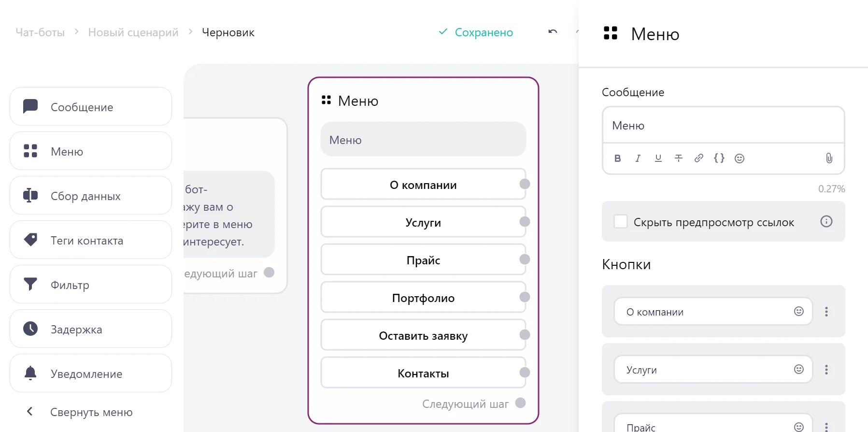
Task: Choose the 'Фильтр' block from sidebar
Action: (91, 285)
